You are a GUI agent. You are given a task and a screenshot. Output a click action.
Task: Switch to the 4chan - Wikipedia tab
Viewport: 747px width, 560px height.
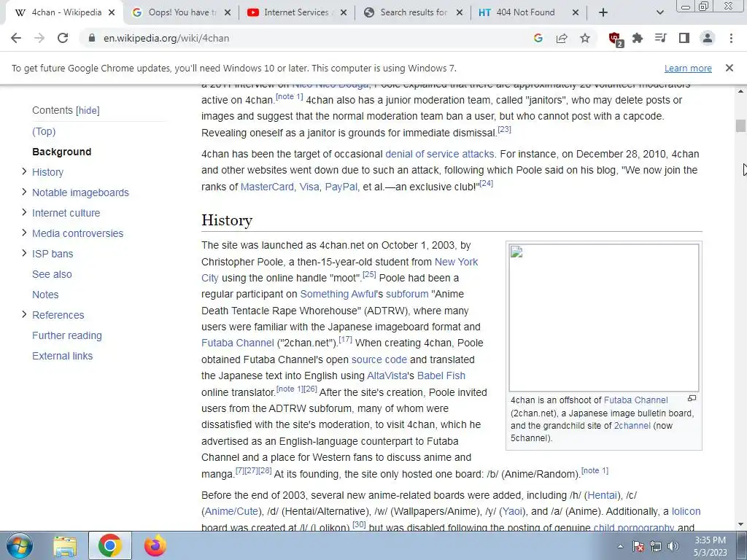coord(64,12)
